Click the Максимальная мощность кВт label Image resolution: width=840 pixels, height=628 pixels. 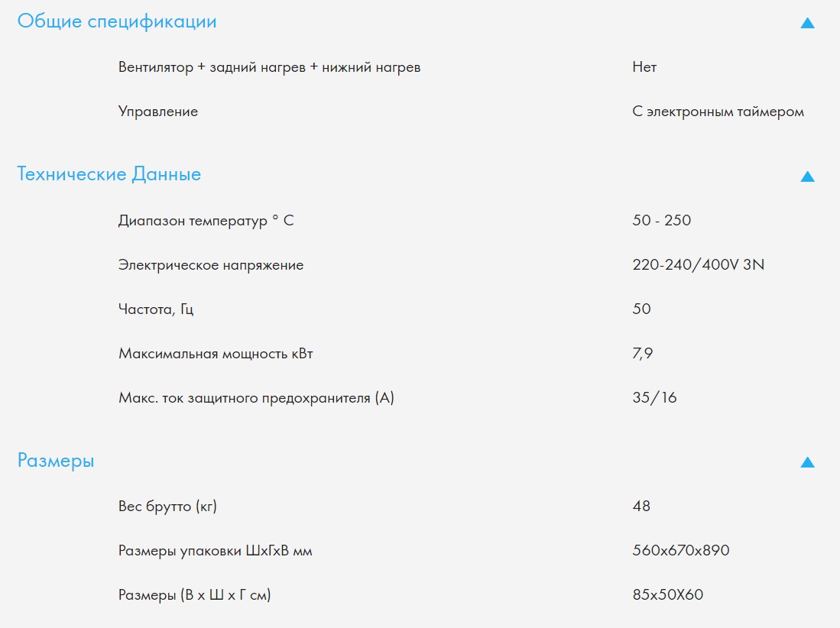point(216,354)
